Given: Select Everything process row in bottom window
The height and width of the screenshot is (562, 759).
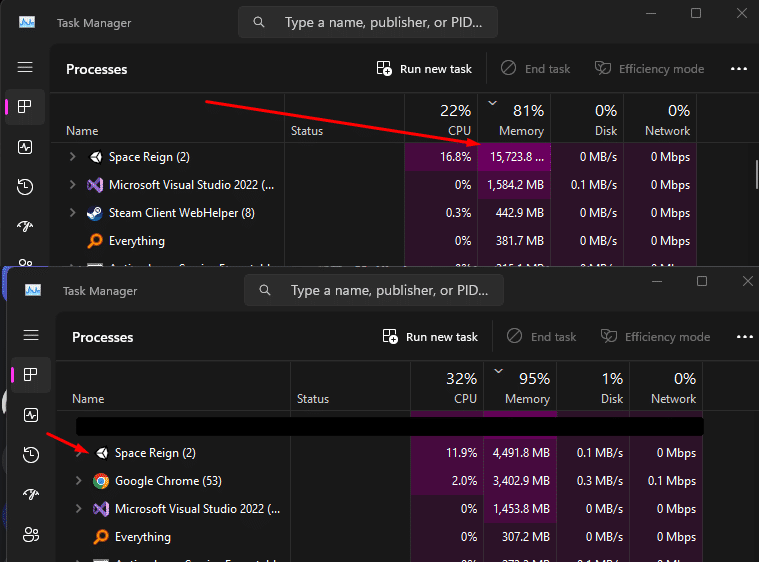Looking at the screenshot, I should 380,537.
